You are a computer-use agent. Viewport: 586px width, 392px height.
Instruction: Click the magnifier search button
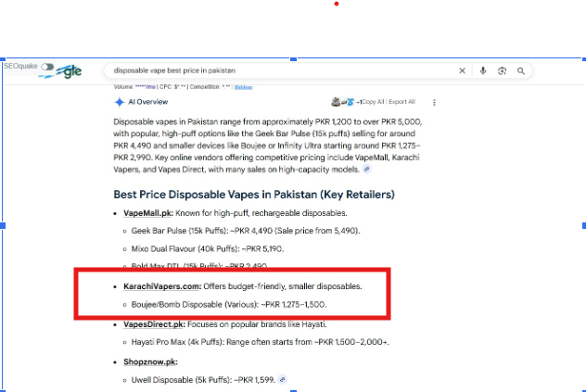point(521,70)
